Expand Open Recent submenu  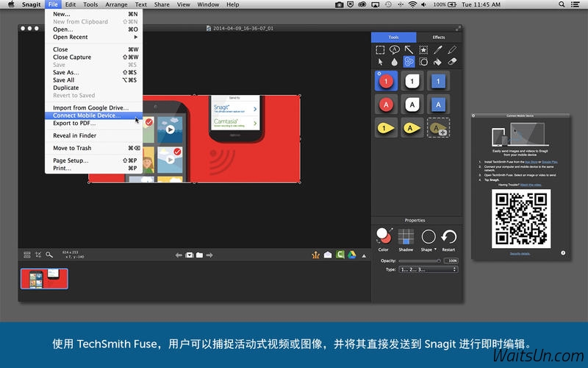click(x=94, y=38)
